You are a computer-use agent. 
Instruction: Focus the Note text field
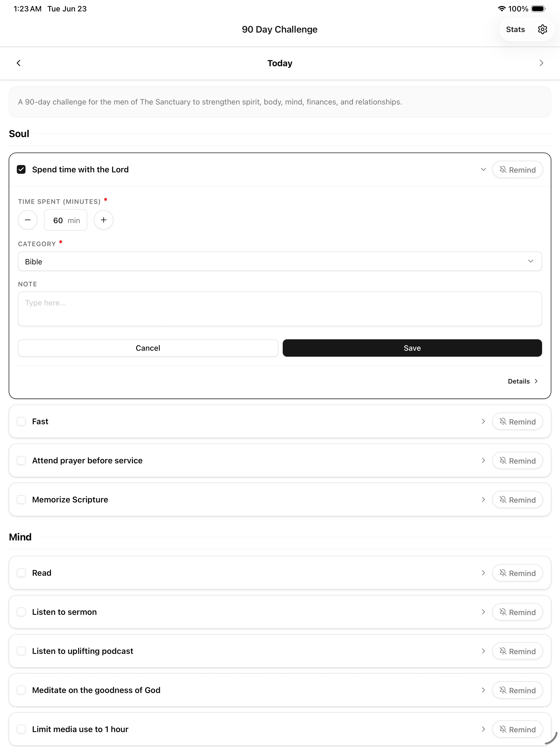pyautogui.click(x=280, y=309)
